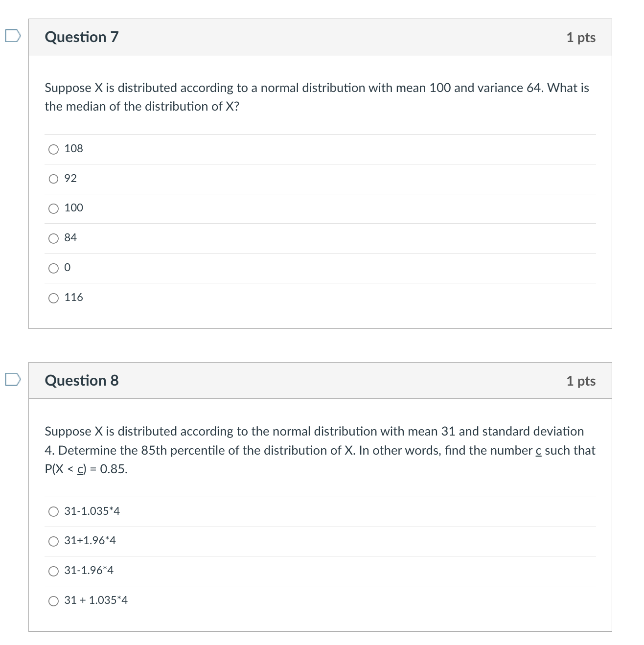Select answer option 31-1.96*4
Screen dimensions: 644x645
pos(53,571)
